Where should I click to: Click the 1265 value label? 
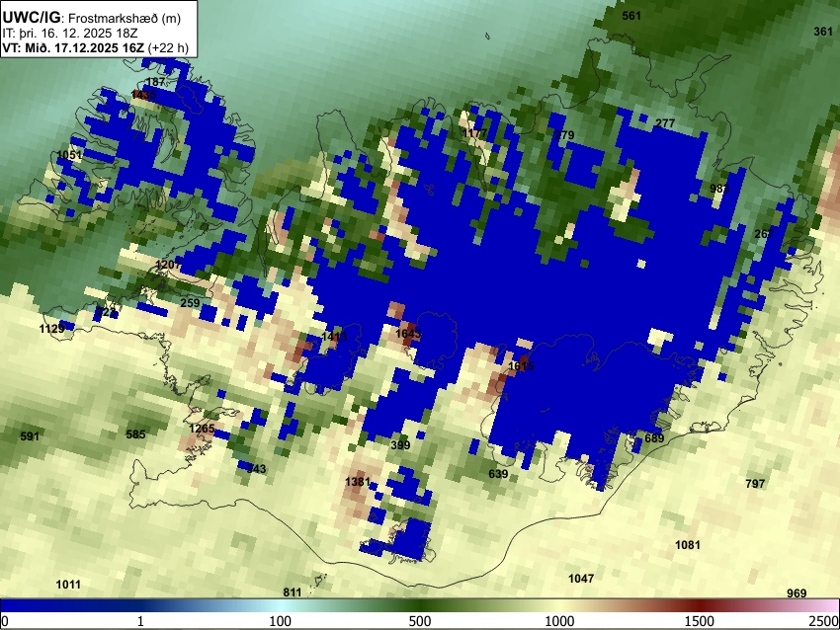(202, 429)
